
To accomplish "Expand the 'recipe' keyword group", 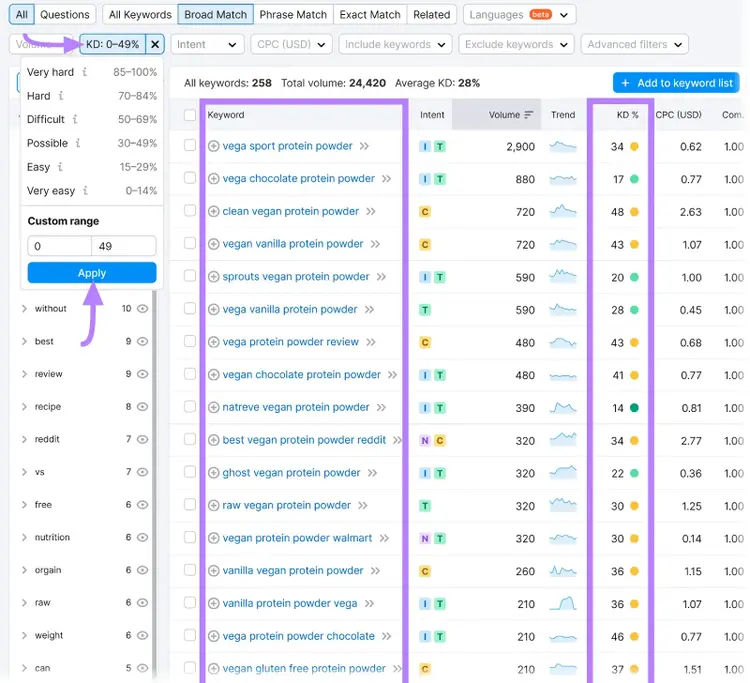I will [24, 407].
